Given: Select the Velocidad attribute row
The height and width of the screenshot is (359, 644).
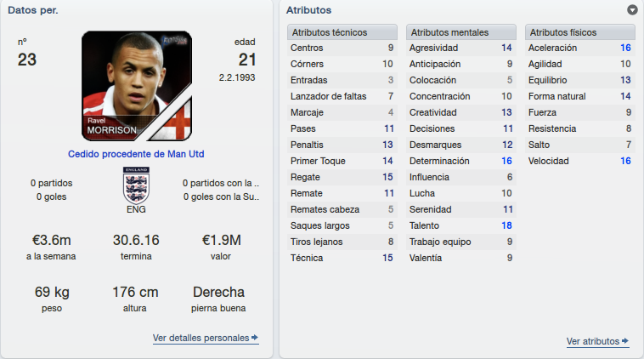Looking at the screenshot, I should pos(580,161).
